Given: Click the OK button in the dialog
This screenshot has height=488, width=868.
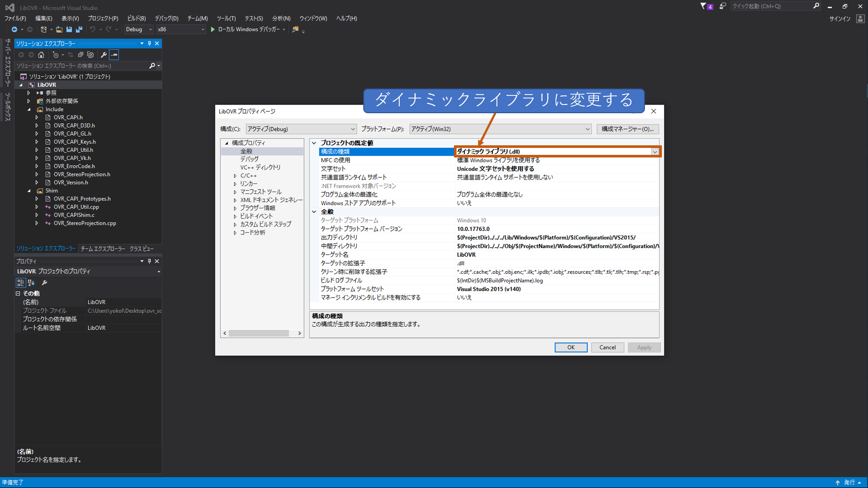Looking at the screenshot, I should pos(571,347).
